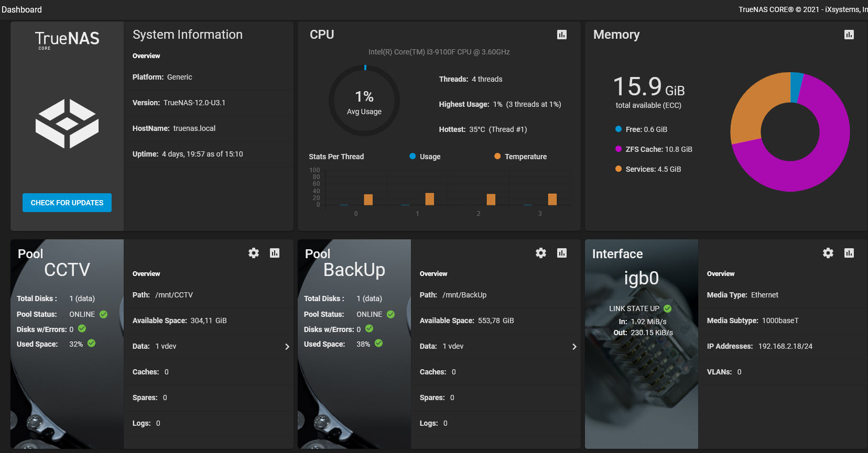Click thread 0 temperature bar

pos(368,200)
